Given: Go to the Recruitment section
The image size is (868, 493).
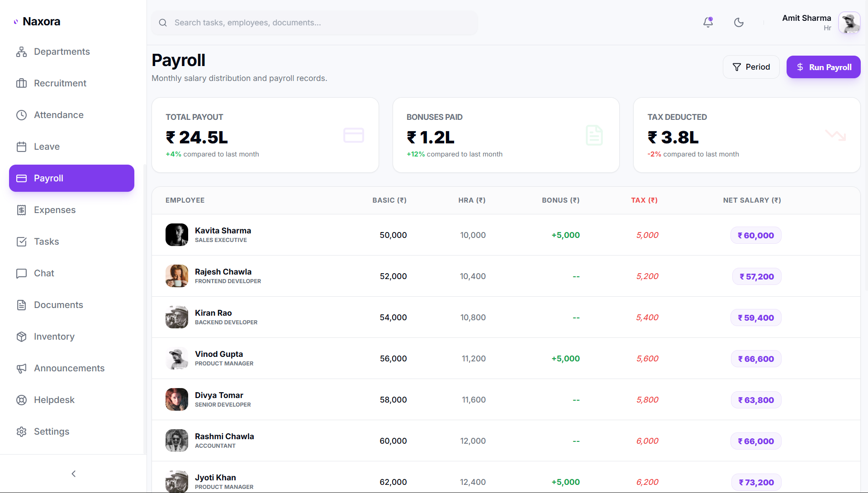Looking at the screenshot, I should coord(60,83).
